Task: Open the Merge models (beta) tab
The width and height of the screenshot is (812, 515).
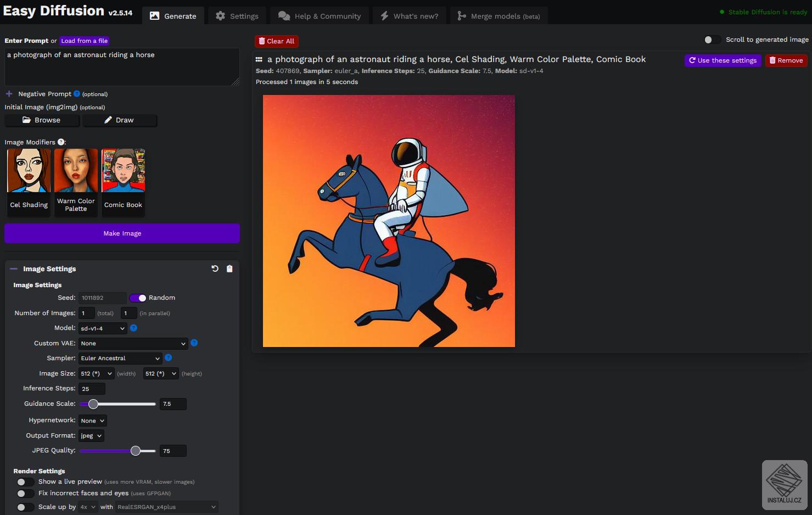Action: (499, 16)
